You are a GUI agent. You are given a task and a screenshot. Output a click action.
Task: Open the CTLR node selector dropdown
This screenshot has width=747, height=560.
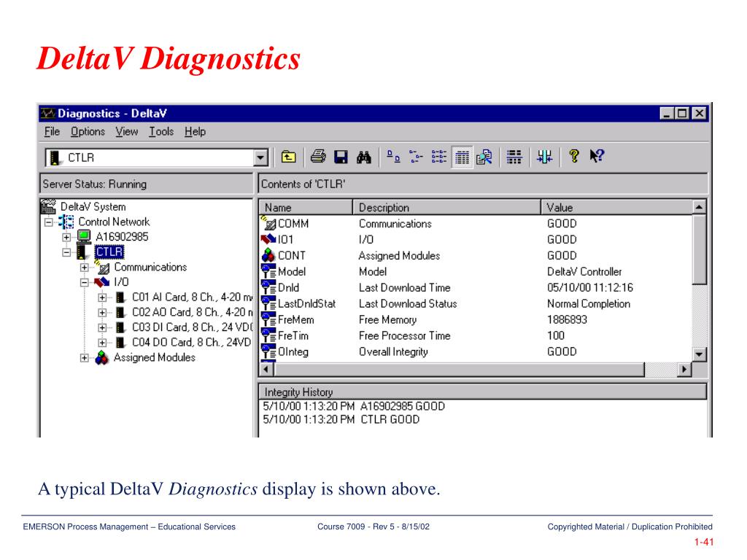[x=260, y=157]
